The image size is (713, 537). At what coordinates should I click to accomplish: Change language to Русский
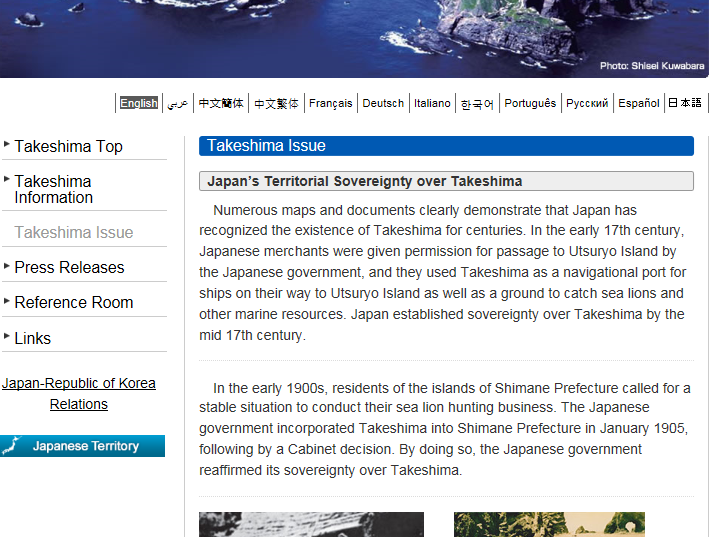coord(587,103)
